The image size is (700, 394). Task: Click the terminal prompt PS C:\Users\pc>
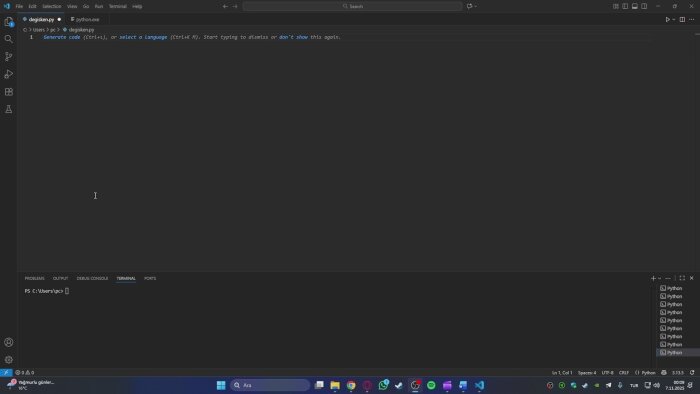coord(44,291)
